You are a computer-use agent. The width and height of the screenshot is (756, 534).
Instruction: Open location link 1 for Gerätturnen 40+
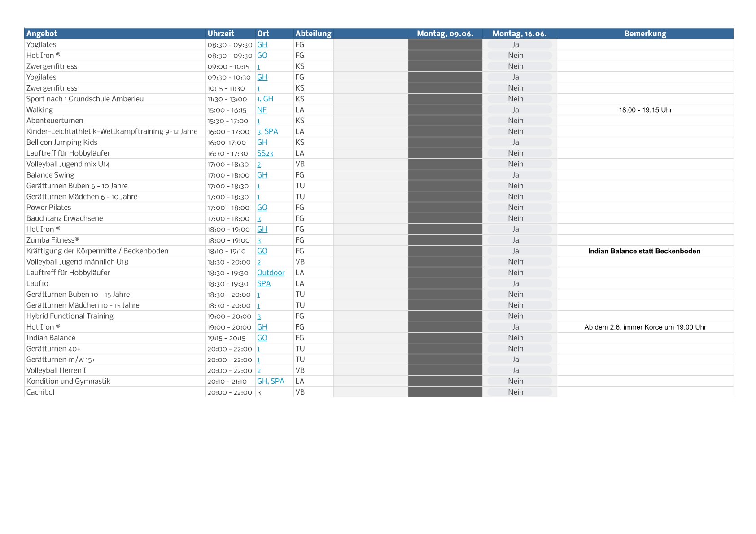tap(258, 349)
